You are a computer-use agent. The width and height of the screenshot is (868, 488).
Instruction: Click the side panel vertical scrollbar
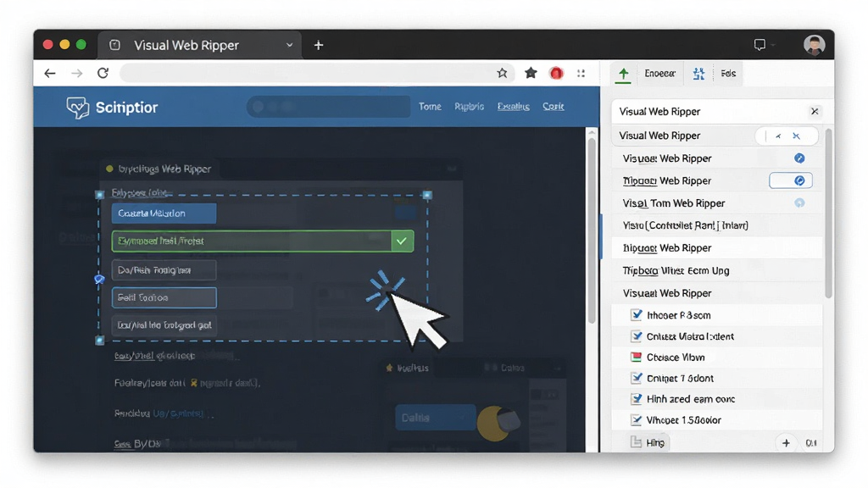827,213
